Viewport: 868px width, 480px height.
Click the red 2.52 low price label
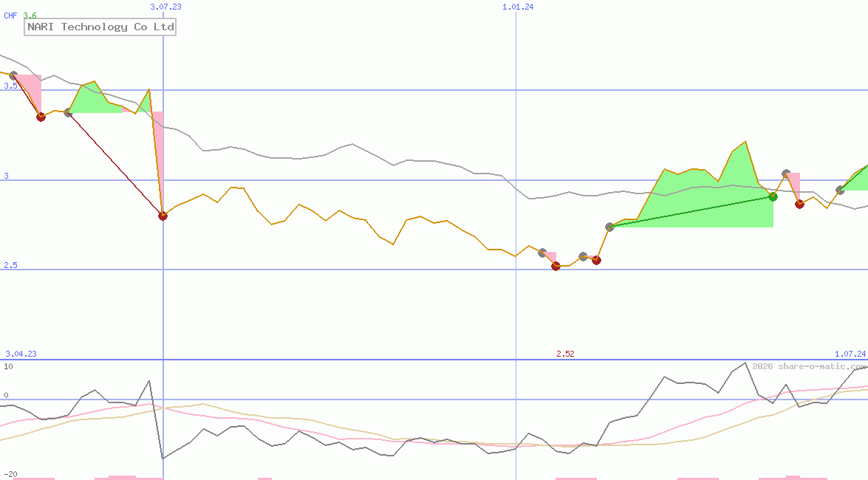(564, 354)
